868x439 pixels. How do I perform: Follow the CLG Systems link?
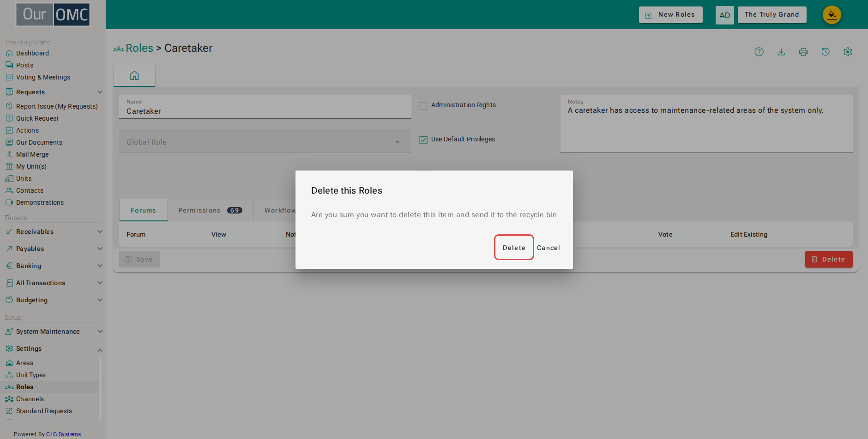point(63,434)
